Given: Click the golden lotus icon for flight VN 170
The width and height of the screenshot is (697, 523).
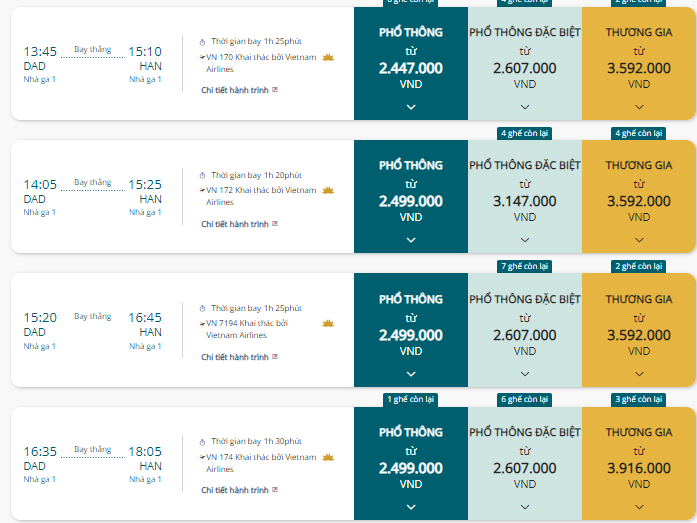Looking at the screenshot, I should 328,57.
